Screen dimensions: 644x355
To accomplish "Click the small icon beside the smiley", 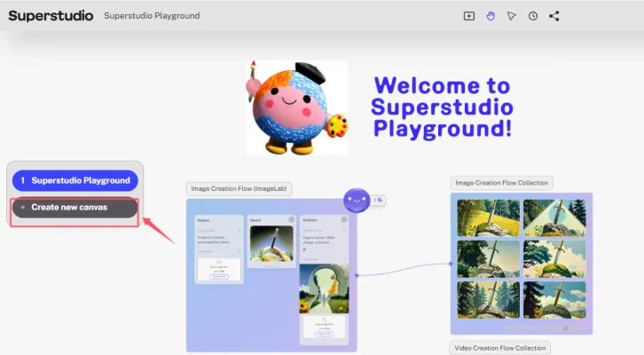I will pyautogui.click(x=379, y=200).
